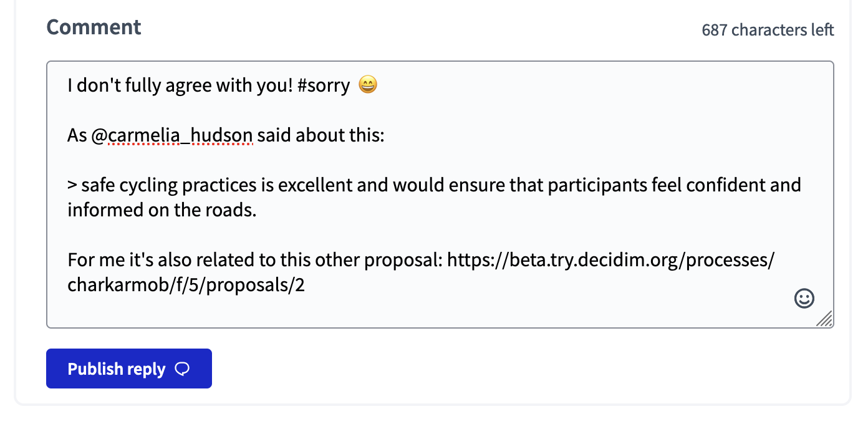Click the emoji glyph in the first line
Image resolution: width=868 pixels, height=429 pixels.
point(368,84)
